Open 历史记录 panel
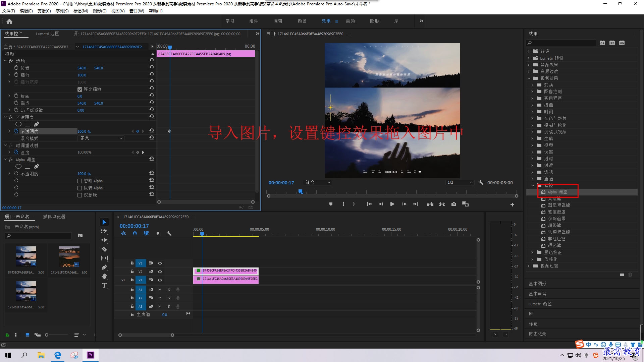 [x=537, y=334]
